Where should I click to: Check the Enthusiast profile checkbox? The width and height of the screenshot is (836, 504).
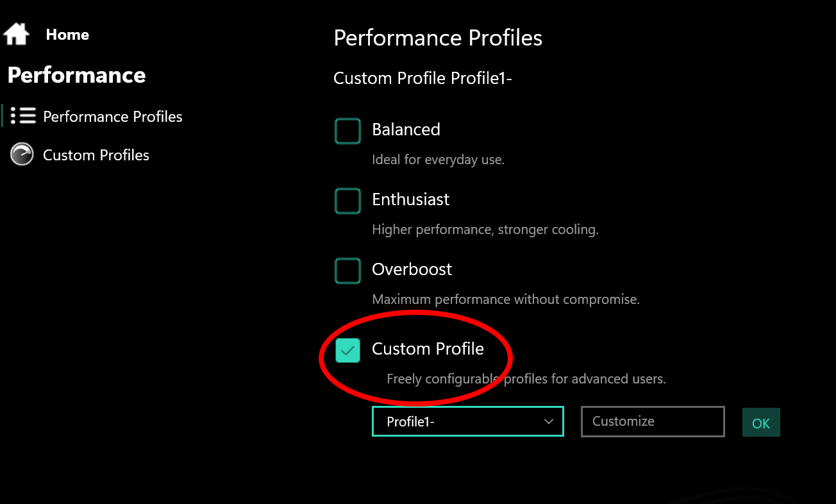click(347, 201)
